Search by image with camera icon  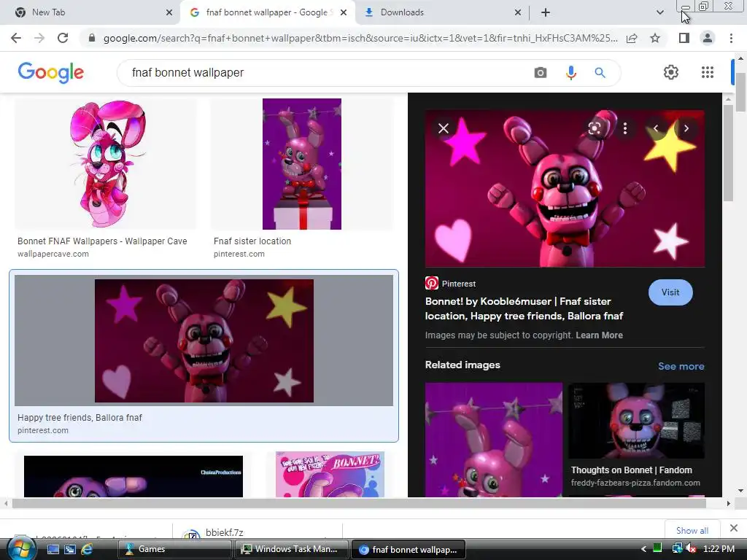coord(541,72)
